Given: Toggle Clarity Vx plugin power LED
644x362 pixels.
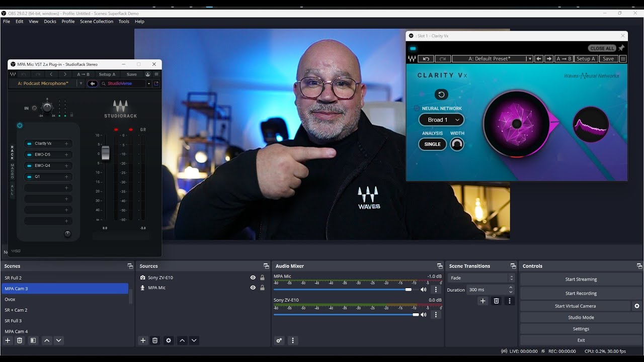Looking at the screenshot, I should (413, 48).
